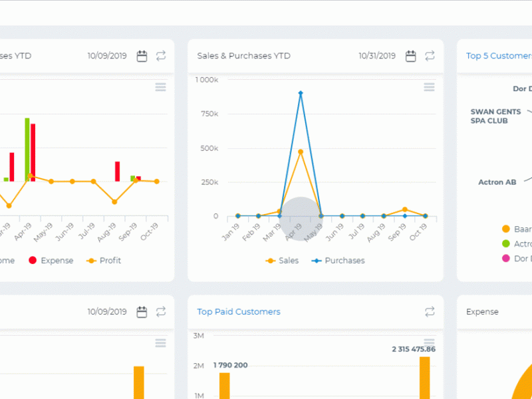Select the Sep 19 Sales data point
Viewport: 532px width, 399px height.
pyautogui.click(x=405, y=209)
